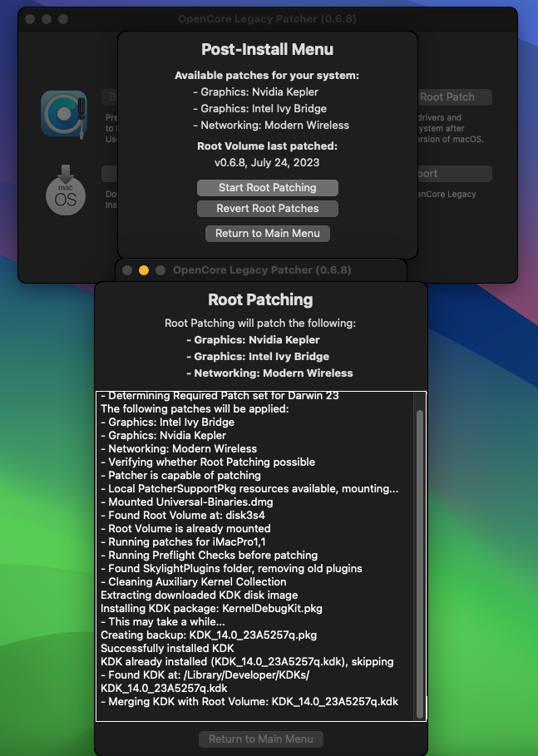
Task: Click 'v0.6.8, July 24, 2023' text
Action: pyautogui.click(x=267, y=162)
